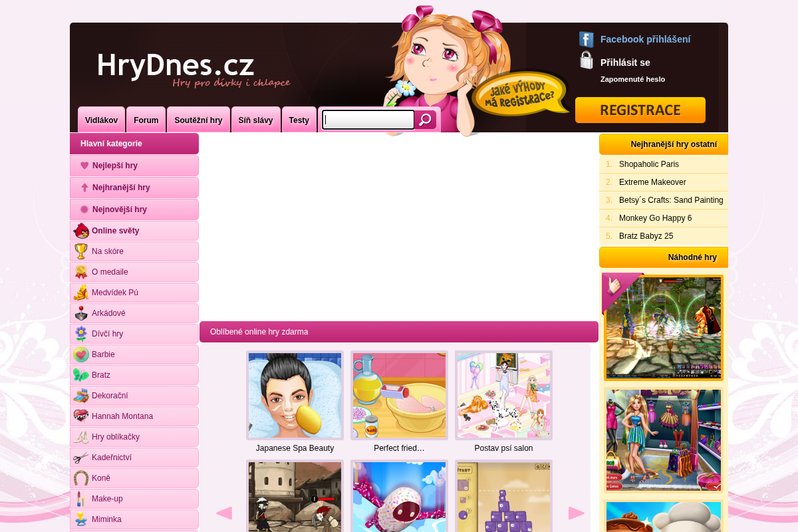
Task: Click the starburst icon beside Nejnovější hry
Action: [x=84, y=209]
